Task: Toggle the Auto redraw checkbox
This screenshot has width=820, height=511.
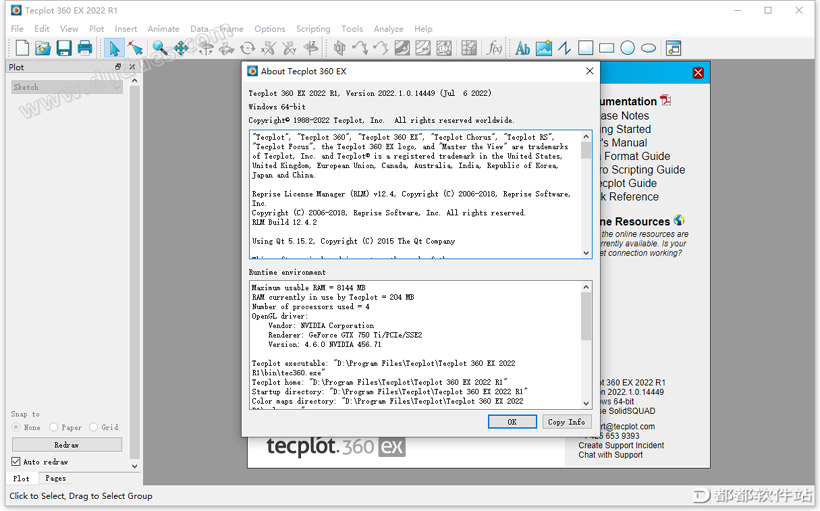Action: click(x=16, y=462)
